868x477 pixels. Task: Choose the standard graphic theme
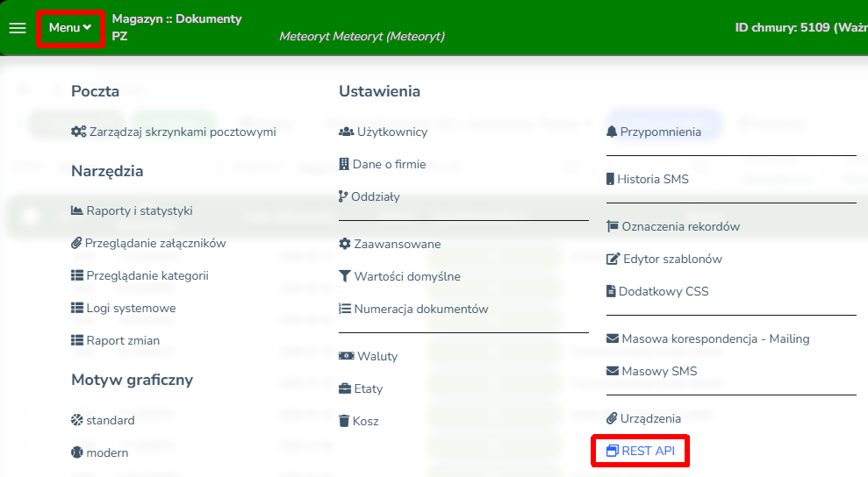click(x=110, y=420)
